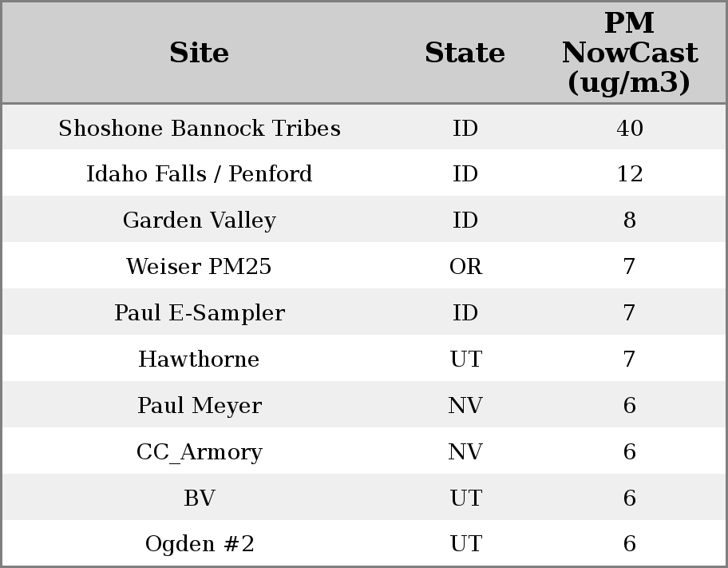The image size is (728, 568).
Task: Select the Weiser PM25 site
Action: [x=200, y=267]
